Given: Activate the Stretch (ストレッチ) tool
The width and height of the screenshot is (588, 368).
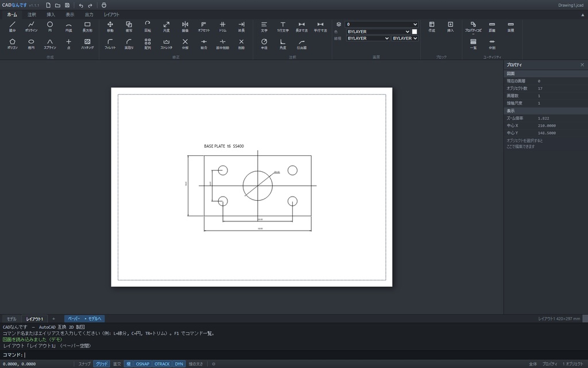Looking at the screenshot, I should [x=167, y=44].
